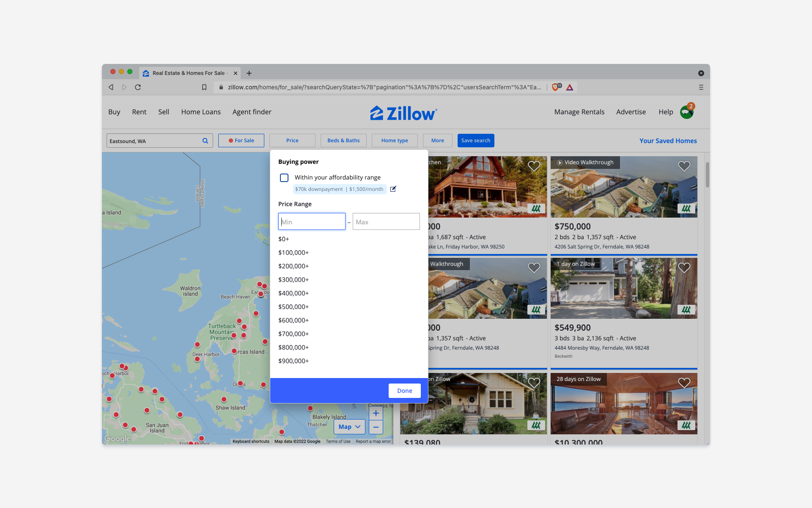Open the Home Loans menu
The image size is (812, 508).
[201, 112]
